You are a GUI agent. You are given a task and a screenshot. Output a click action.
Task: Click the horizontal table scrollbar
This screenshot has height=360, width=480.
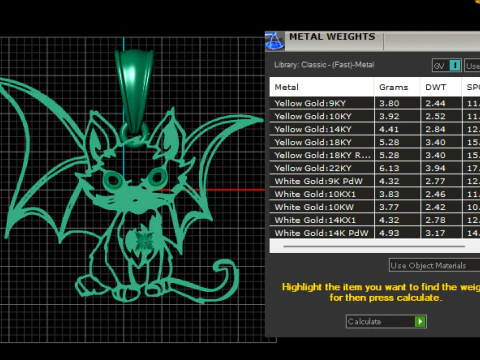click(374, 246)
